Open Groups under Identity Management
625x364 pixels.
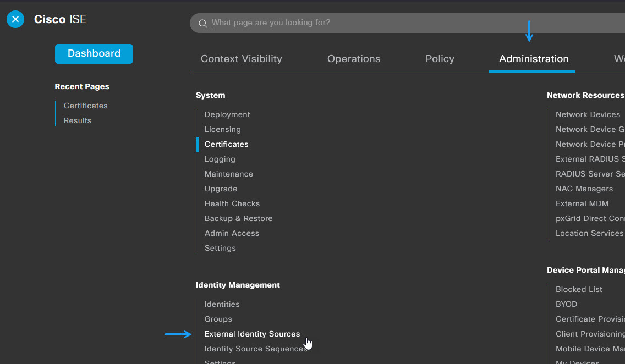click(x=218, y=319)
